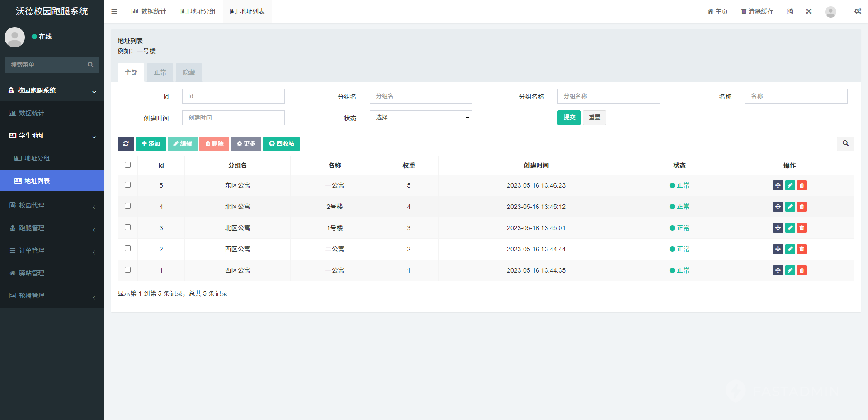Open the table search toggle magnifier
The width and height of the screenshot is (868, 420).
click(845, 143)
